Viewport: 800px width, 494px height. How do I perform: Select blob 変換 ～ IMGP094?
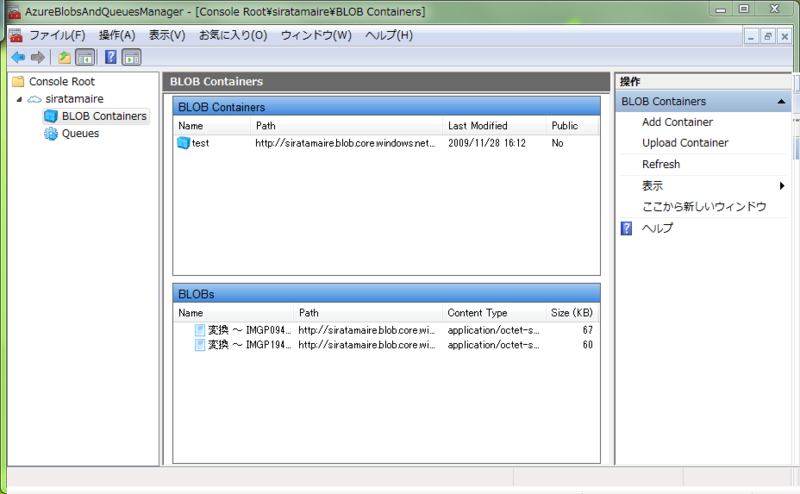tap(249, 330)
